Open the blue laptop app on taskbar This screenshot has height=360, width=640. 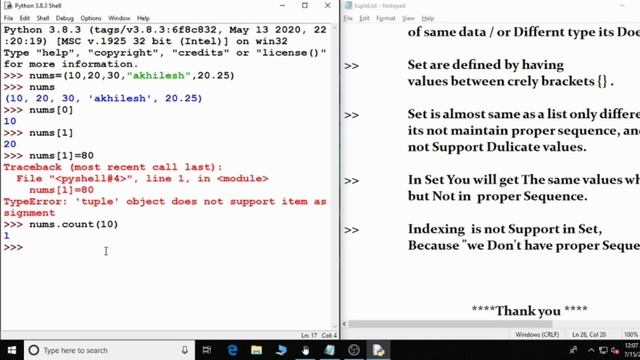coord(281,350)
